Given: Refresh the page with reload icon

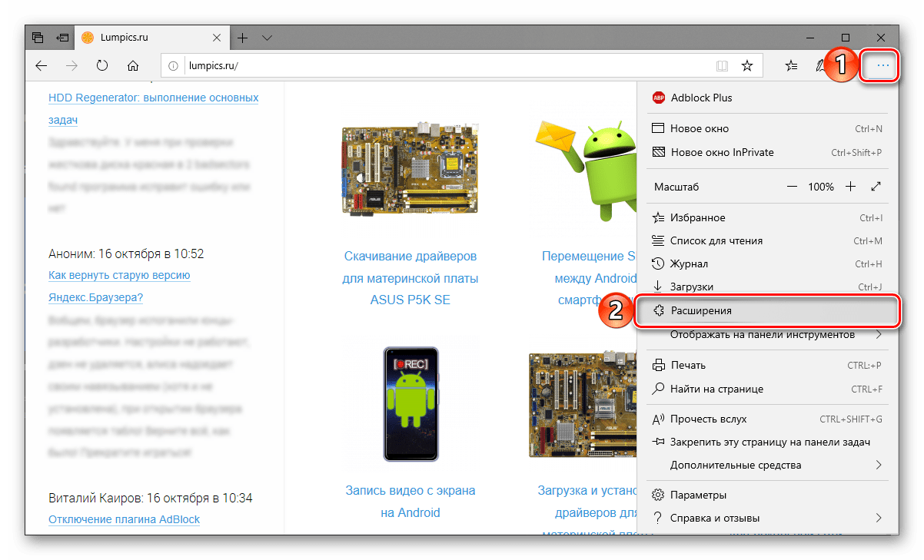Looking at the screenshot, I should point(102,66).
